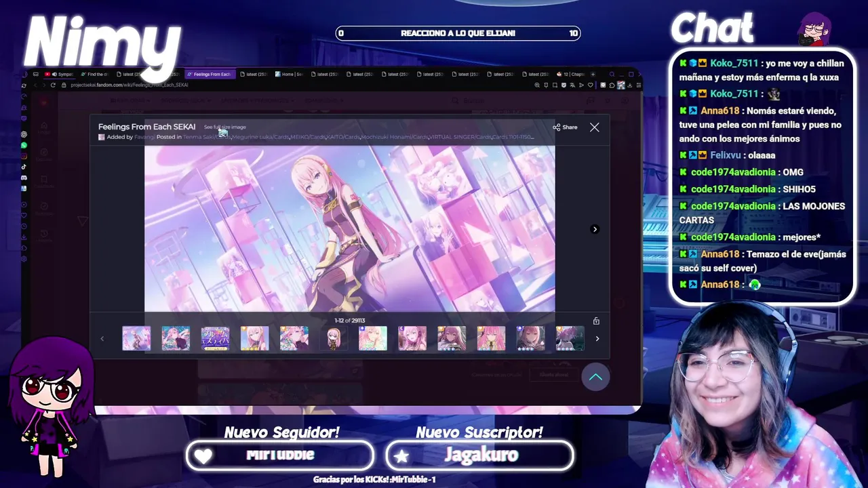Open the sidebar settings gear icon
The height and width of the screenshot is (488, 868).
24,259
